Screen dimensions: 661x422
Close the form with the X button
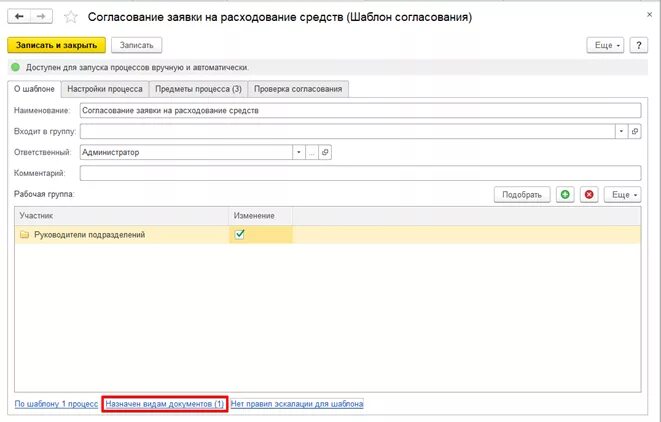649,14
